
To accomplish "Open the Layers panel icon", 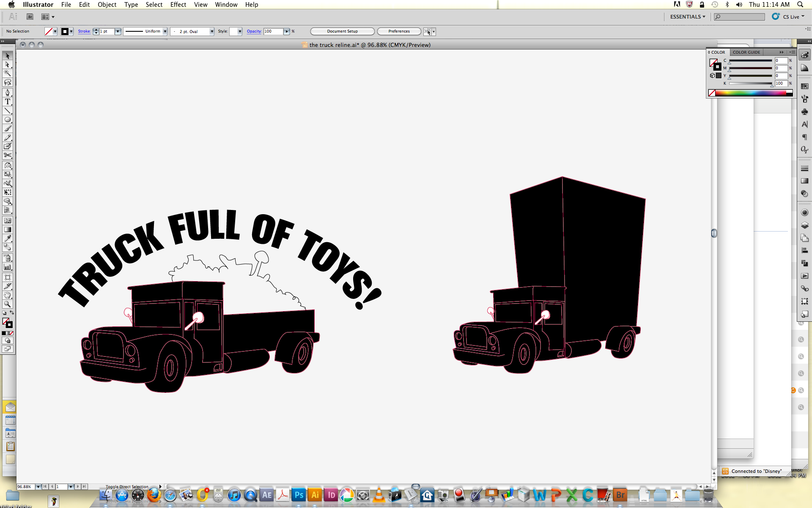I will [x=804, y=225].
